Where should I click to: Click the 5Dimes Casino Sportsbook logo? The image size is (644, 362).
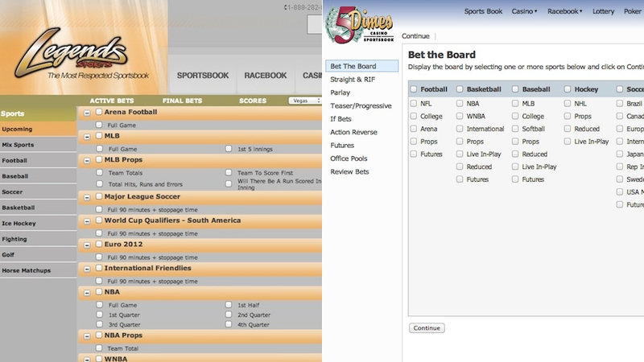click(x=359, y=24)
